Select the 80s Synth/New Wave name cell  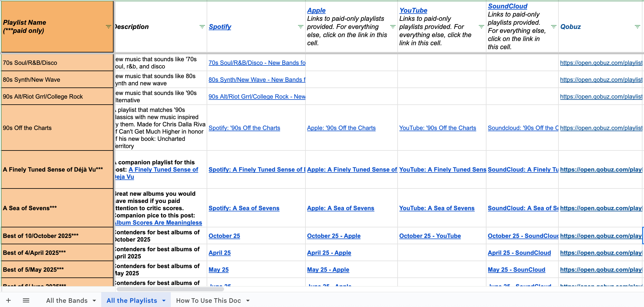tap(57, 80)
